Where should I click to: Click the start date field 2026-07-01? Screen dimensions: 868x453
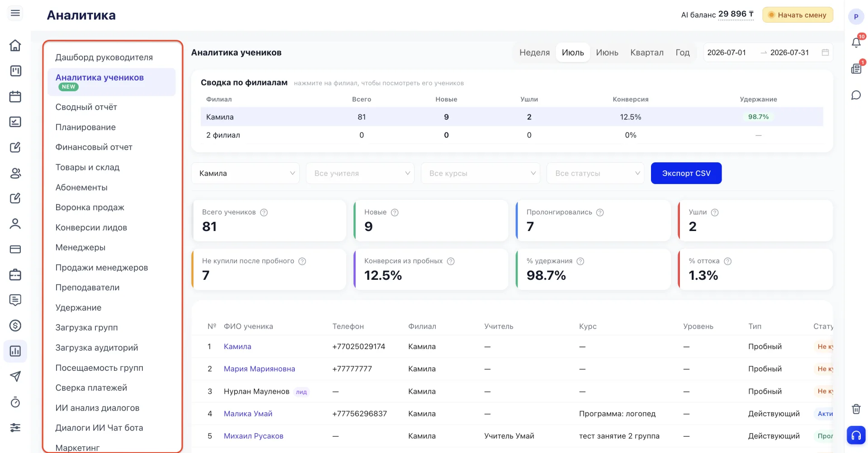726,52
